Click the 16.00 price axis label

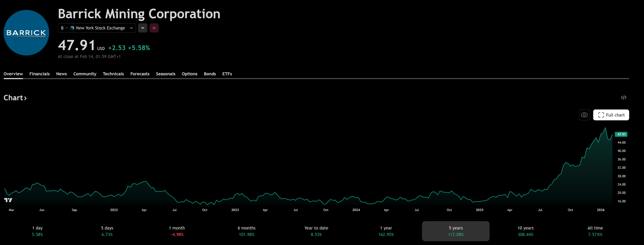point(621,201)
